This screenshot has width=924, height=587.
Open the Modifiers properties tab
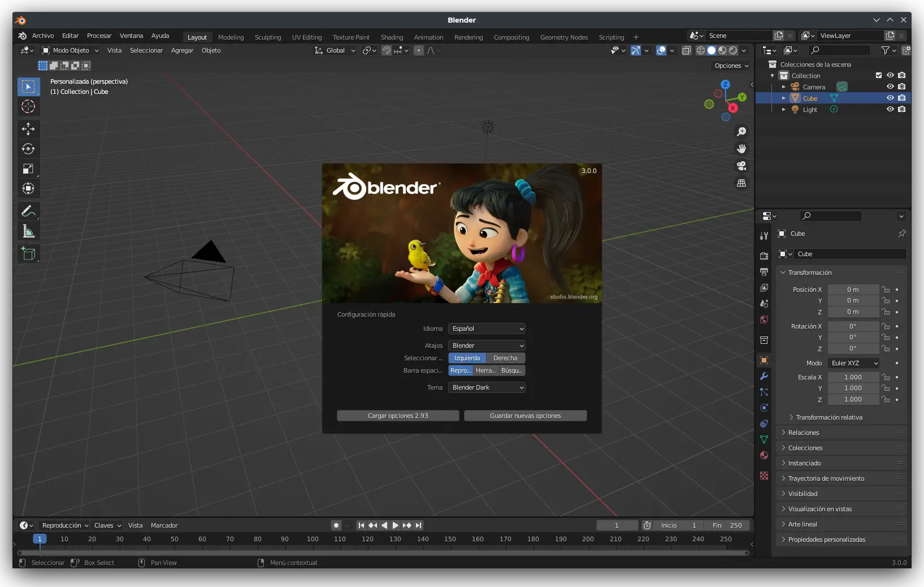coord(764,376)
